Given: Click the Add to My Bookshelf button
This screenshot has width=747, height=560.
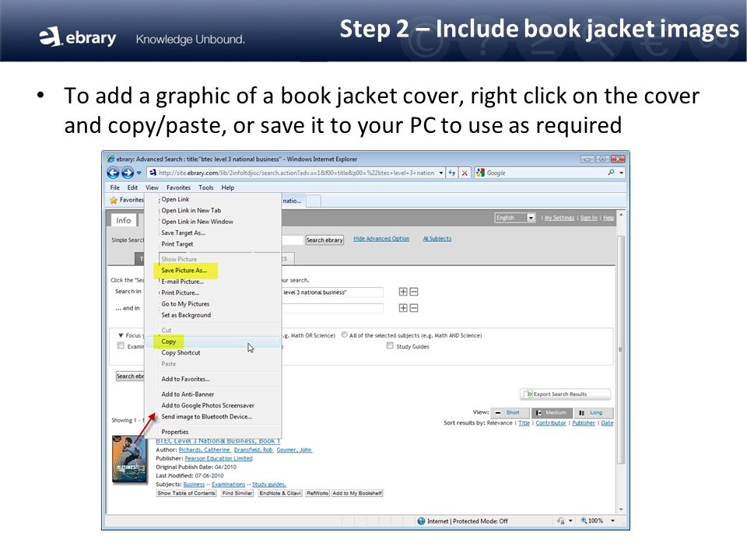Looking at the screenshot, I should [x=357, y=493].
